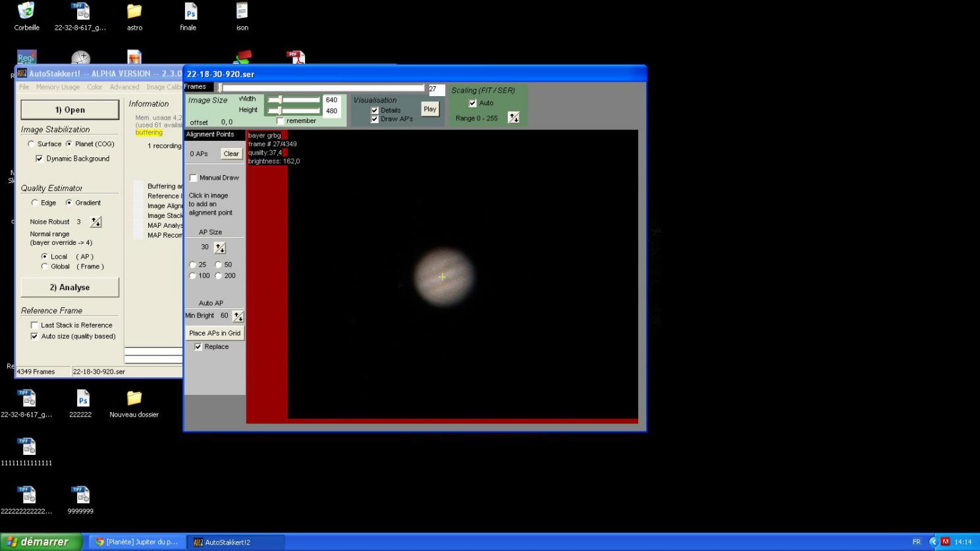Set AP size to 25
This screenshot has width=980, height=551.
193,265
